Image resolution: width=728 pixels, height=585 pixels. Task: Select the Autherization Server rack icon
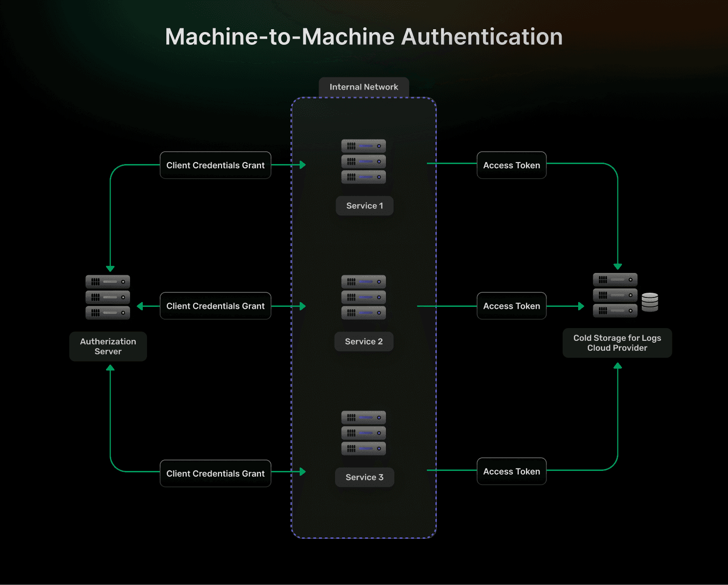tap(107, 297)
